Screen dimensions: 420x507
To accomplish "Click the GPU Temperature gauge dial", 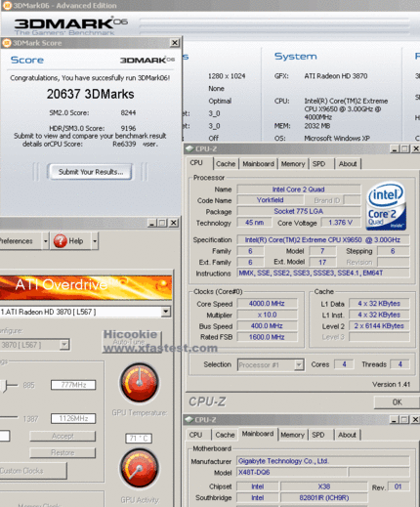I will click(x=140, y=383).
